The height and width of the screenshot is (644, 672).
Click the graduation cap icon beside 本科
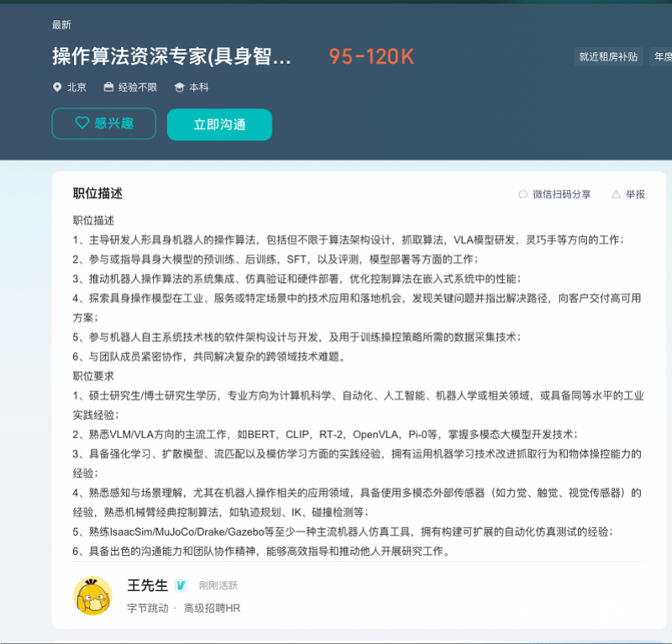click(178, 86)
